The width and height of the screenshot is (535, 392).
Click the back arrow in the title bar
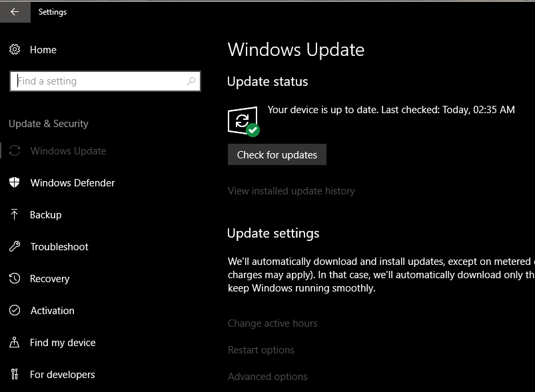pos(15,11)
